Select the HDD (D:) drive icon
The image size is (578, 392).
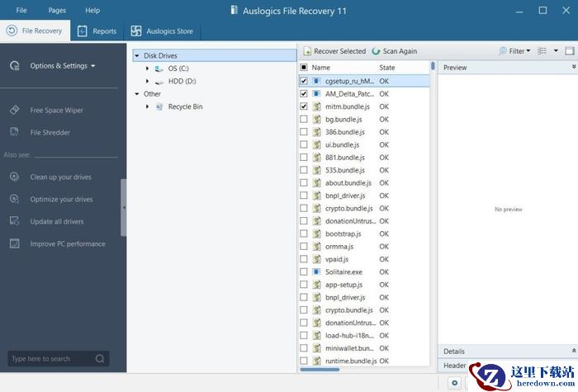click(x=159, y=82)
